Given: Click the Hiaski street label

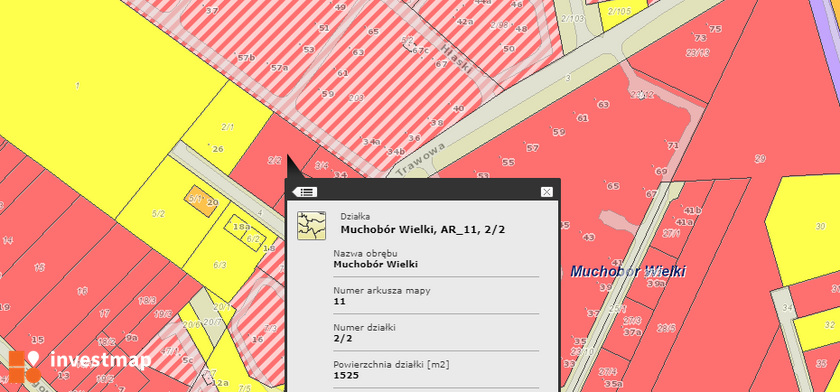Looking at the screenshot, I should point(456,59).
